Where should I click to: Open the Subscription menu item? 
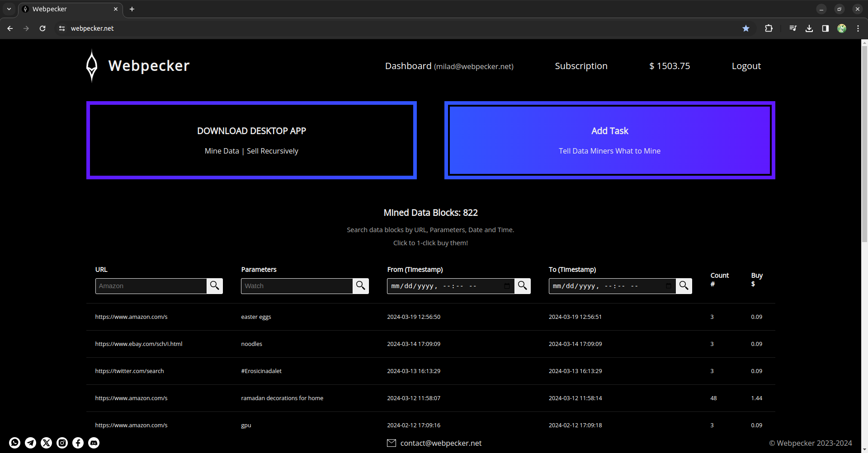(581, 66)
